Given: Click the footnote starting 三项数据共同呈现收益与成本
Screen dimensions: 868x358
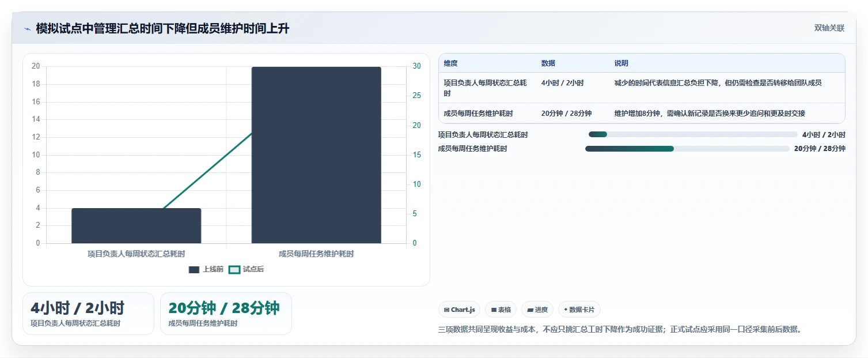Looking at the screenshot, I should (620, 330).
